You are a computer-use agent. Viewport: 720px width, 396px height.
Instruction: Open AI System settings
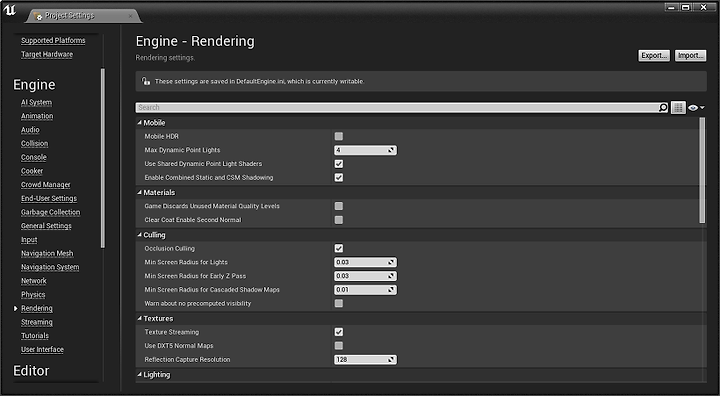[36, 102]
